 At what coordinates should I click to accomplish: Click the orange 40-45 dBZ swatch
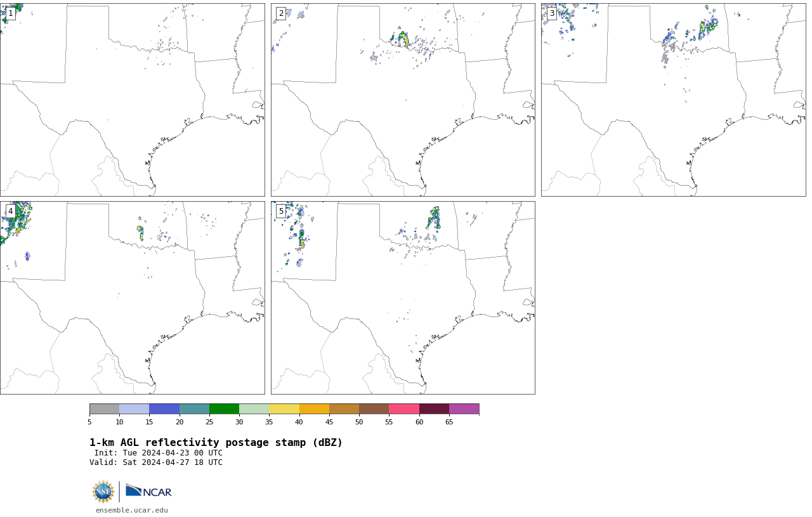pos(314,409)
